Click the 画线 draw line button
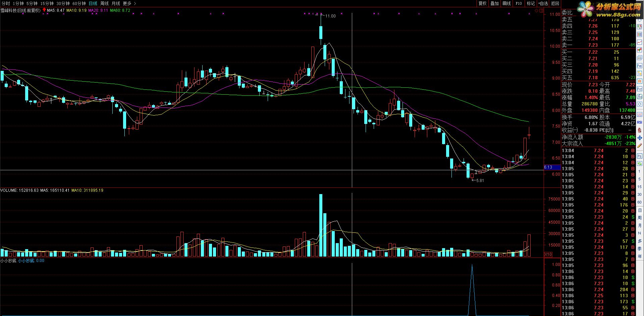The width and height of the screenshot is (644, 316). 506,3
